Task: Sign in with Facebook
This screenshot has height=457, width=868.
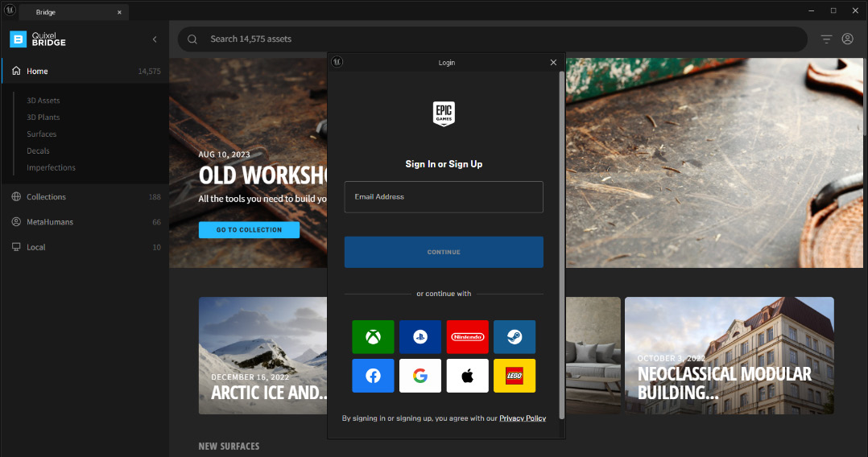Action: coord(373,376)
